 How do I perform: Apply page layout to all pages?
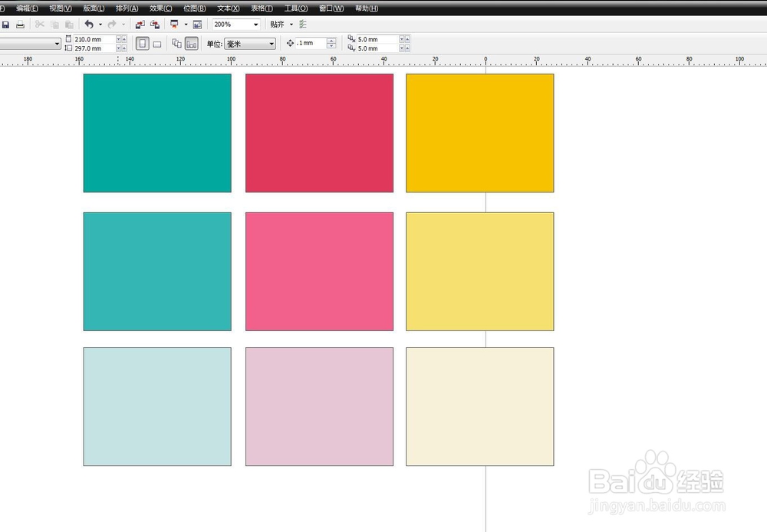click(176, 44)
